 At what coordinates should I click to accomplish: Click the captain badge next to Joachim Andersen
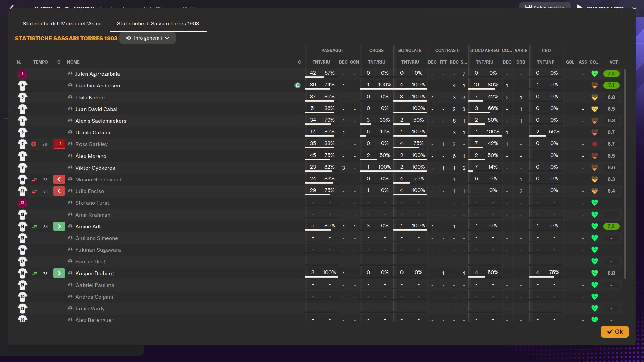coord(297,85)
